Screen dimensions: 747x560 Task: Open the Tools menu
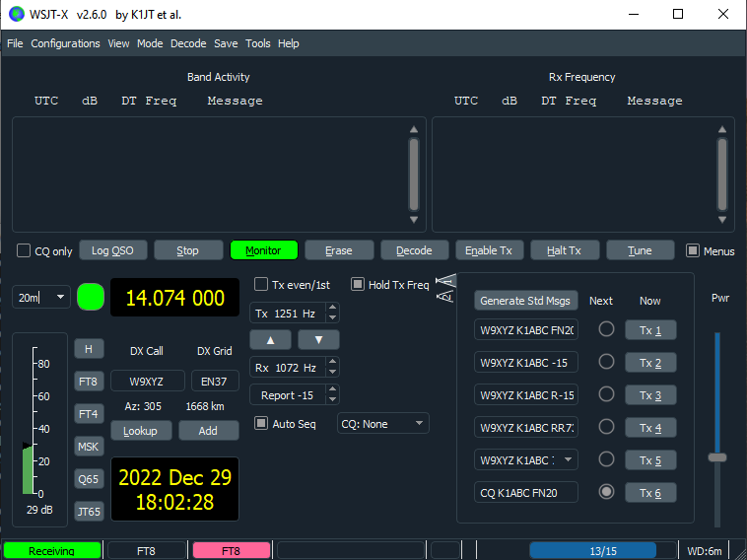point(258,43)
